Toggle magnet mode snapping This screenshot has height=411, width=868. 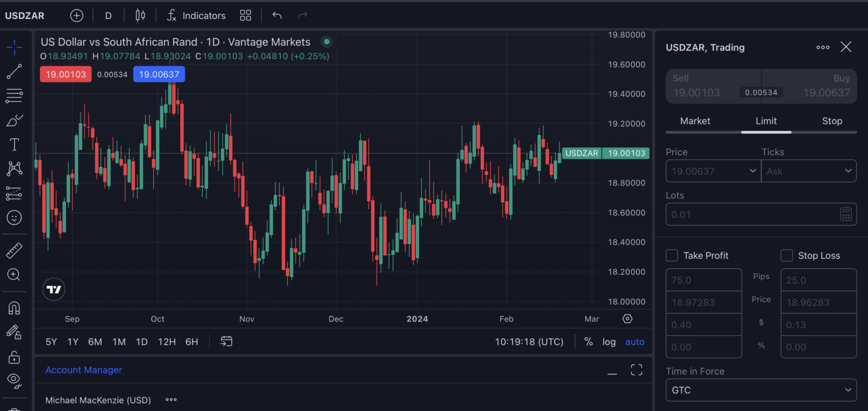tap(15, 308)
